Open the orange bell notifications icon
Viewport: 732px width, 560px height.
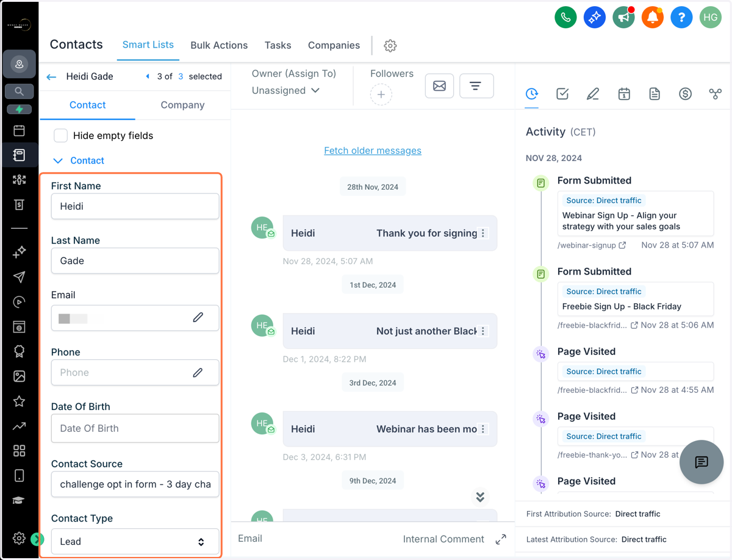pyautogui.click(x=652, y=18)
